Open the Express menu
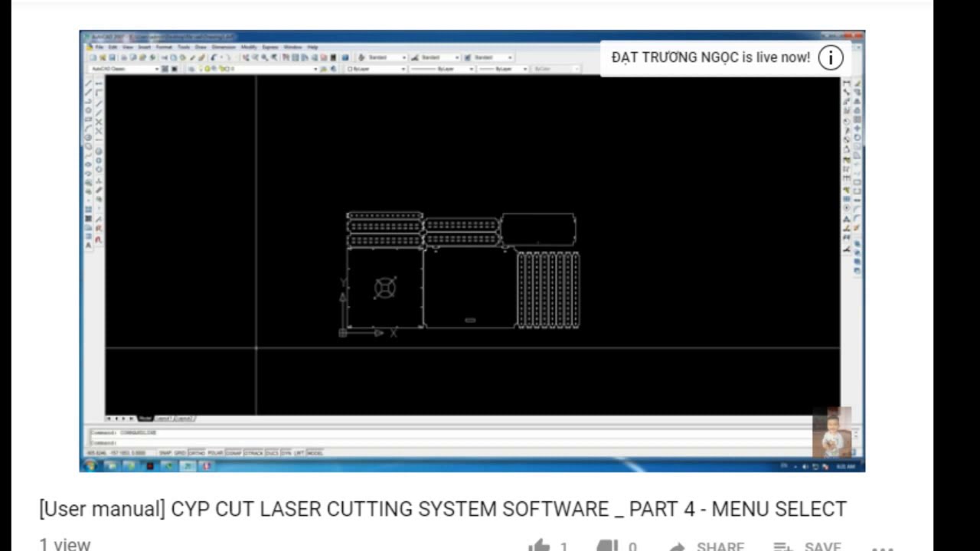Viewport: 980px width, 551px height. 270,47
